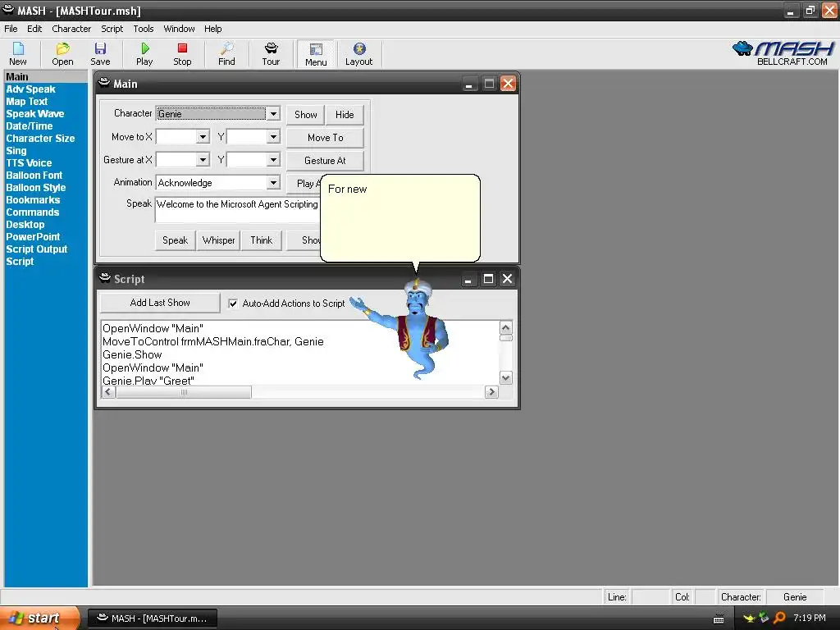The height and width of the screenshot is (630, 840).
Task: Toggle Auto-Add Actions to Script checkbox
Action: coord(233,304)
